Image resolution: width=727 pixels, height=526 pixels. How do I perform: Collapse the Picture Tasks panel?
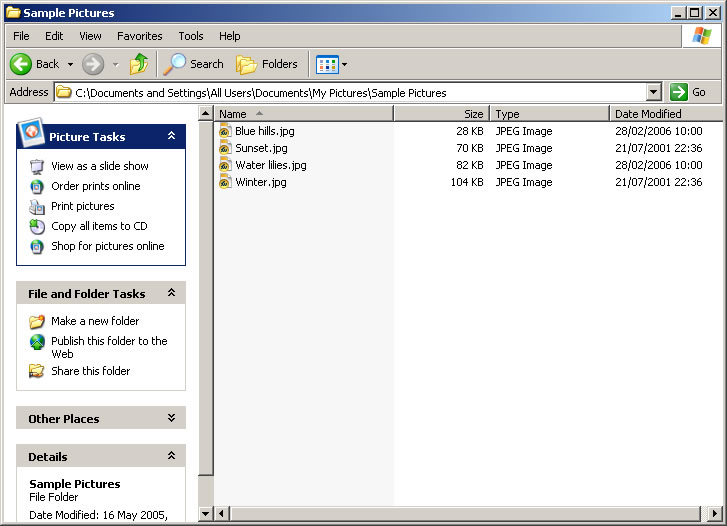point(171,136)
